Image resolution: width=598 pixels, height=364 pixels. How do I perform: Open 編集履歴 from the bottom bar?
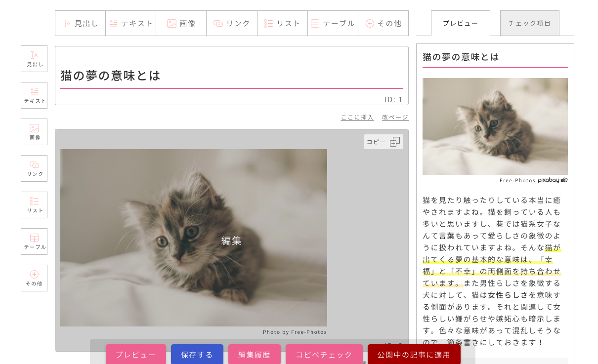pyautogui.click(x=254, y=354)
